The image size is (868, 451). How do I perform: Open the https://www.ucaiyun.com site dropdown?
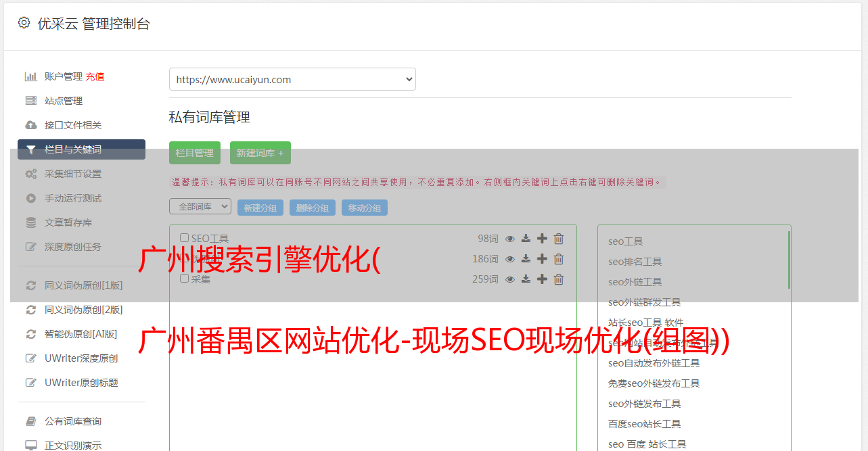tap(292, 79)
